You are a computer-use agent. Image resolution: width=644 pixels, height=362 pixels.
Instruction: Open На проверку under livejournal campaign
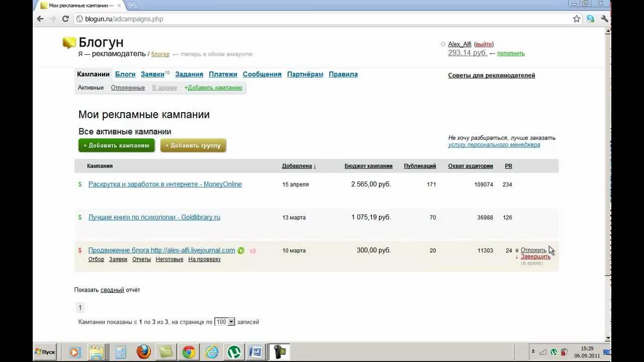click(204, 259)
